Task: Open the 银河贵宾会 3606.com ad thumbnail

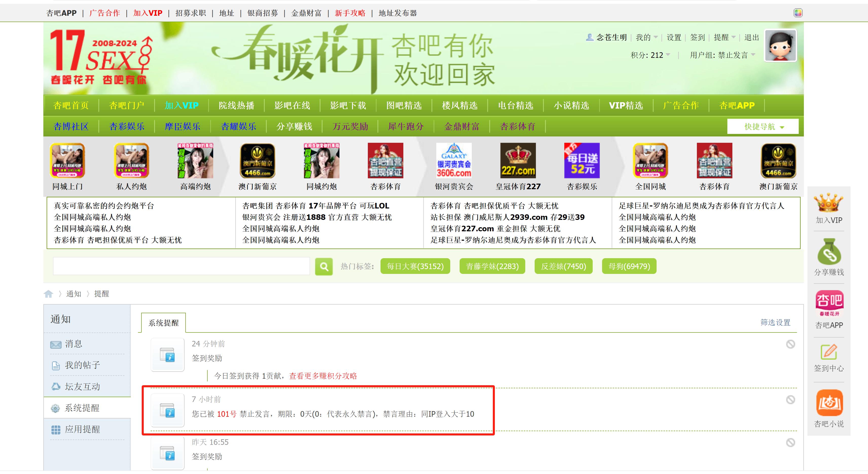Action: pyautogui.click(x=454, y=161)
